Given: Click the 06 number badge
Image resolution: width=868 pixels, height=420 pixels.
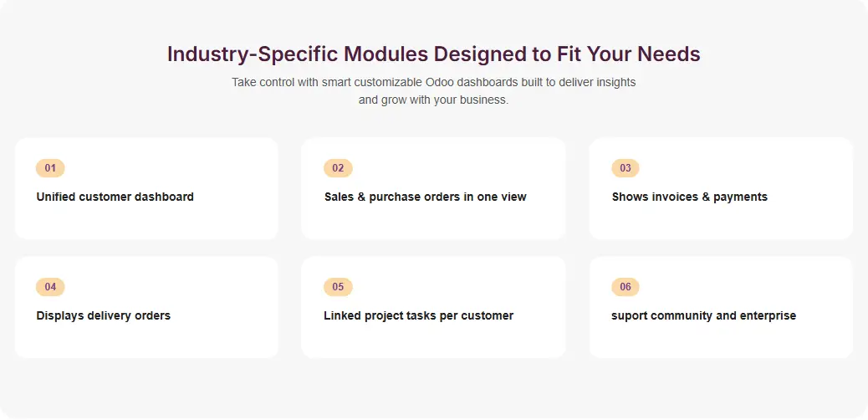Looking at the screenshot, I should [625, 287].
